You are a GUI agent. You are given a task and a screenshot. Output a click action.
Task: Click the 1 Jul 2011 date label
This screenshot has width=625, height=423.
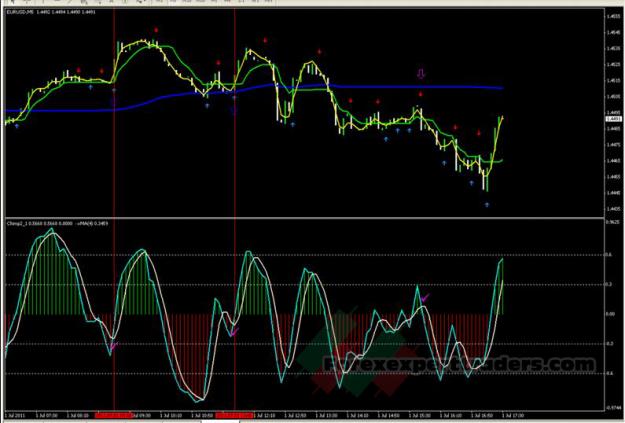click(14, 415)
